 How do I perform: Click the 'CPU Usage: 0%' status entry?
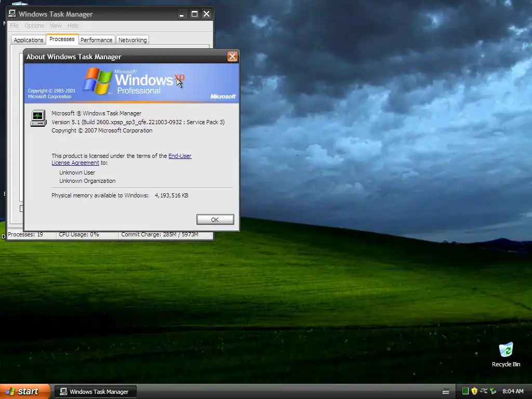pos(79,234)
